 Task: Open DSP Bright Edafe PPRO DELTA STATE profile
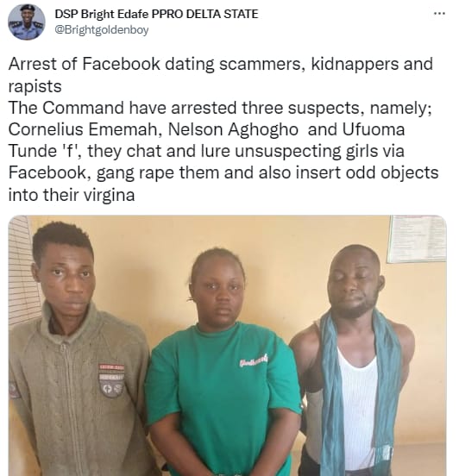[x=156, y=14]
